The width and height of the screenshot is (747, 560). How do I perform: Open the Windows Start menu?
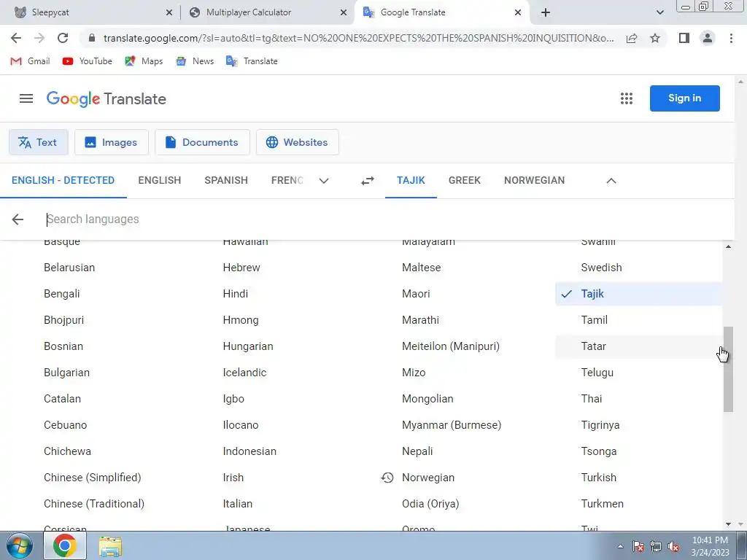tap(19, 545)
